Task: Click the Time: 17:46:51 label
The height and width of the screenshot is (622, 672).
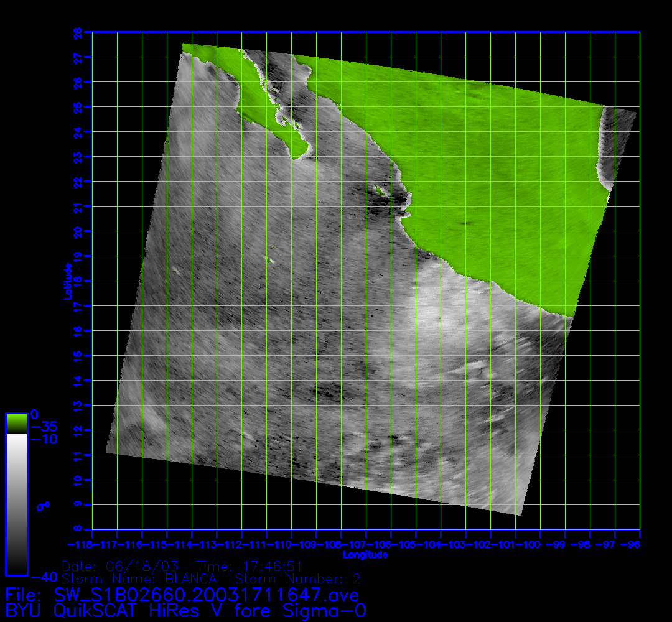Action: point(250,567)
